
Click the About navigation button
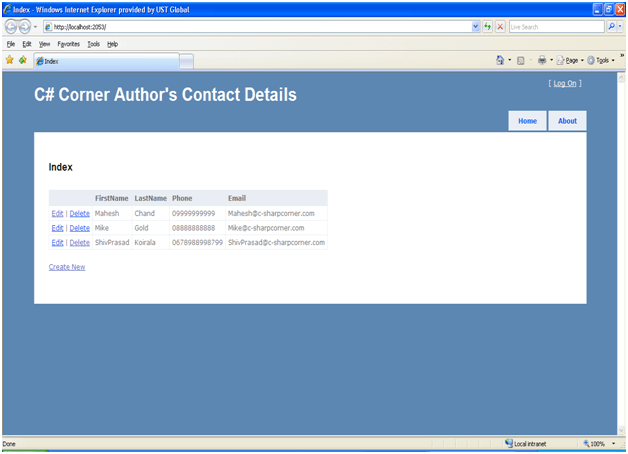(x=567, y=121)
